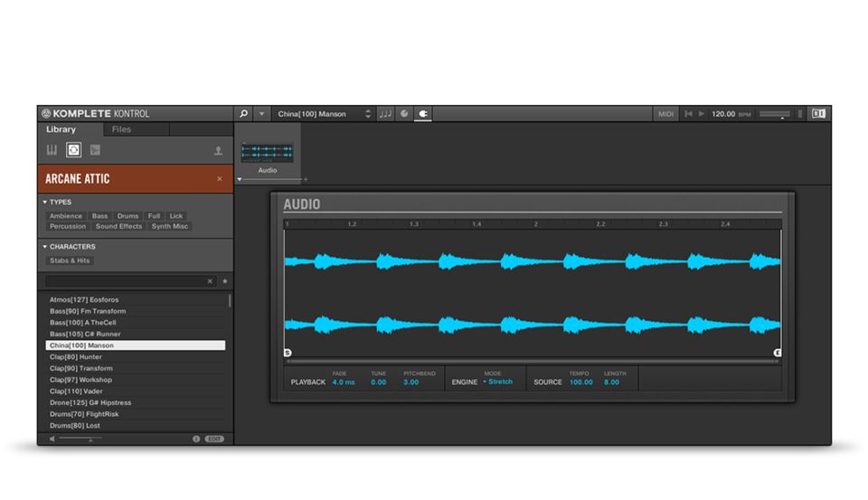Screen dimensions: 868x500
Task: Open the arpeggiator notes icon in header
Action: click(x=385, y=114)
